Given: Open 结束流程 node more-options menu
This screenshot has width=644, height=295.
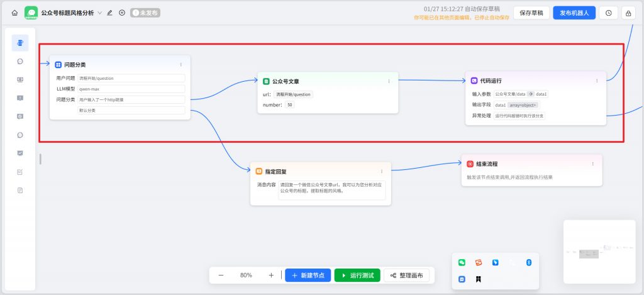Looking at the screenshot, I should tap(592, 164).
